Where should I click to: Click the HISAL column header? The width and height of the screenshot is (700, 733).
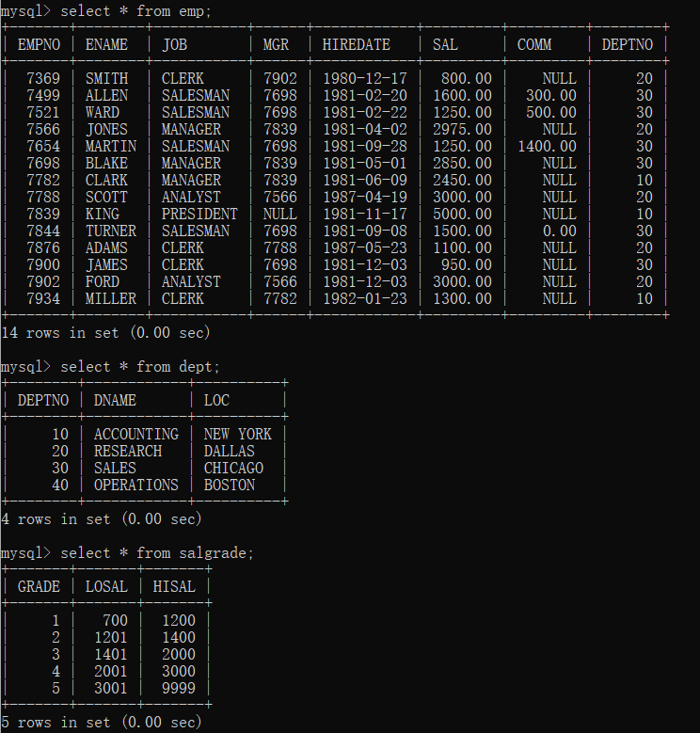coord(174,586)
